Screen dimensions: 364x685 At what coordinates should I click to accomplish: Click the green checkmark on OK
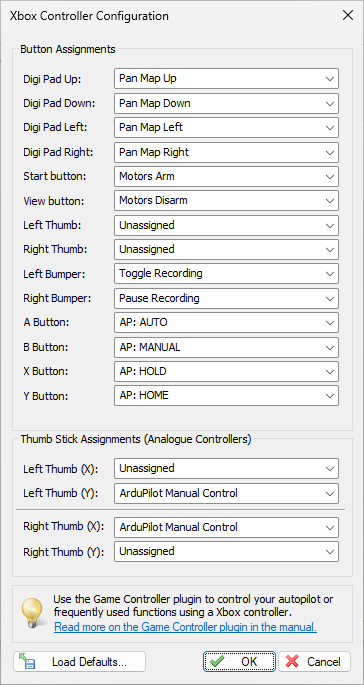(217, 661)
